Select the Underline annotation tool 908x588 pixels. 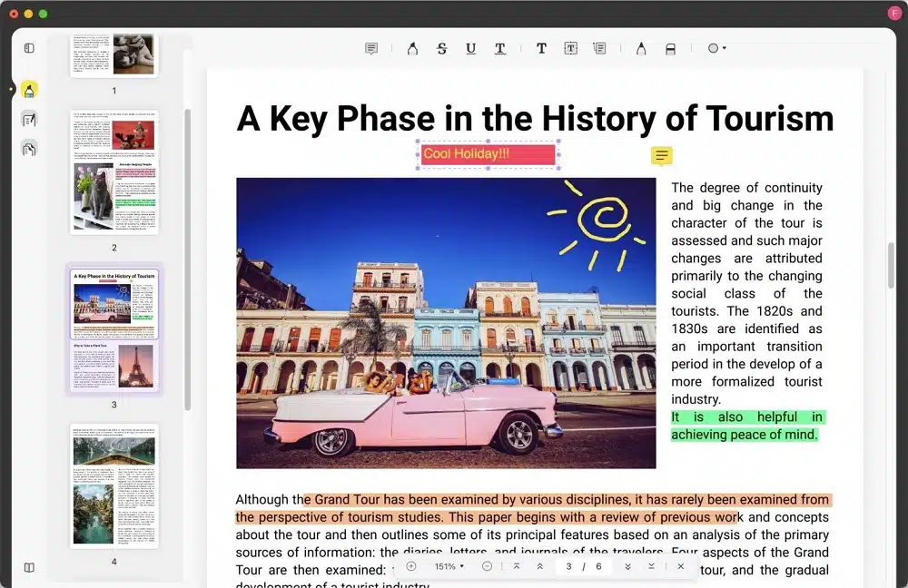(470, 48)
